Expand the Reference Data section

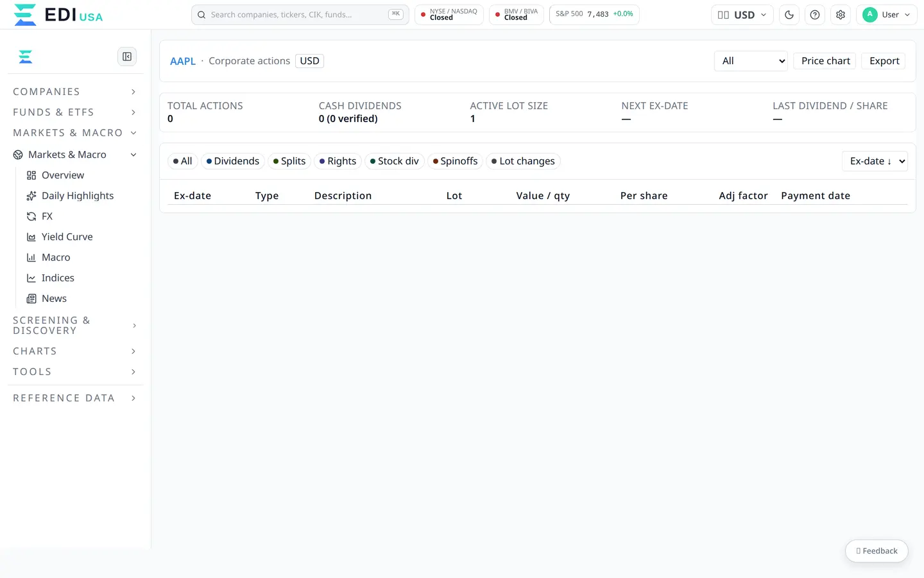coord(74,398)
